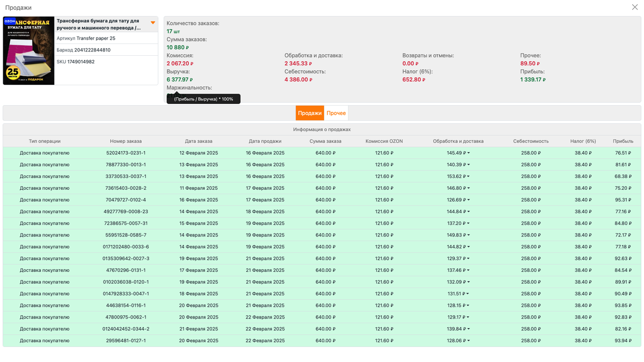Click the profit cell 95.31 ₽
Image resolution: width=644 pixels, height=362 pixels.
pyautogui.click(x=623, y=200)
